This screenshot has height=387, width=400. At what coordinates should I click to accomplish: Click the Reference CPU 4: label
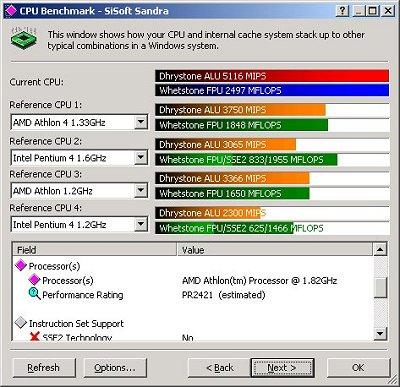tap(45, 208)
